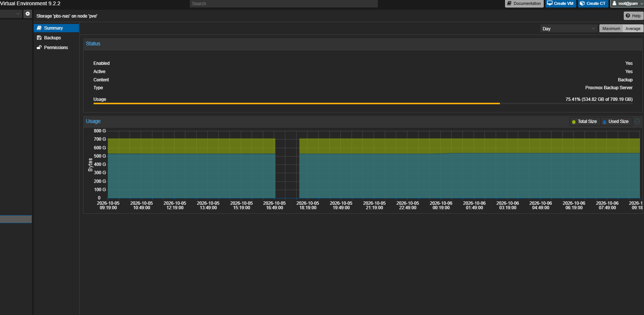644x315 pixels.
Task: Click the storage usage progress bar
Action: (x=363, y=103)
